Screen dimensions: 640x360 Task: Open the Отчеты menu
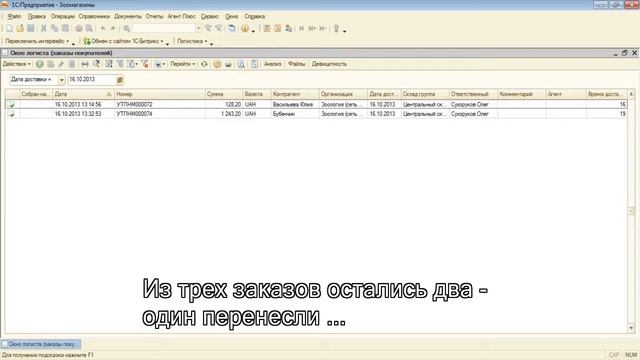(154, 16)
